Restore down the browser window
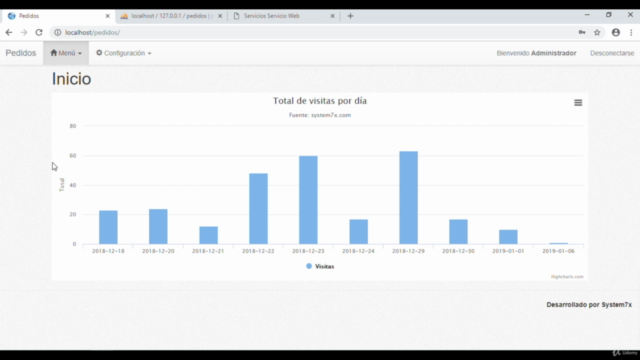640x360 pixels. [x=609, y=15]
